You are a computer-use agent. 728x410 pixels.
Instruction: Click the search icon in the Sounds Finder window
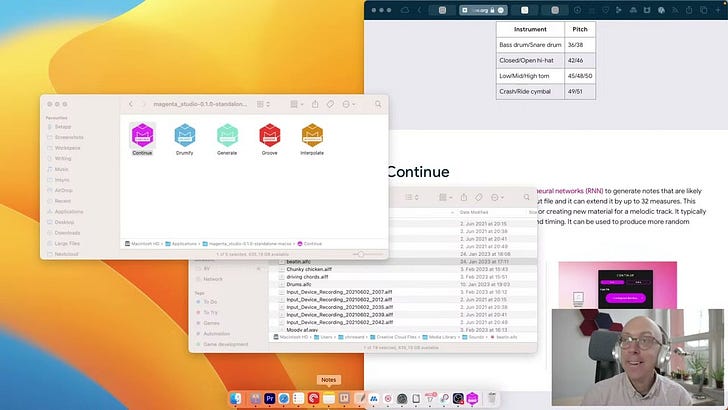(x=526, y=197)
